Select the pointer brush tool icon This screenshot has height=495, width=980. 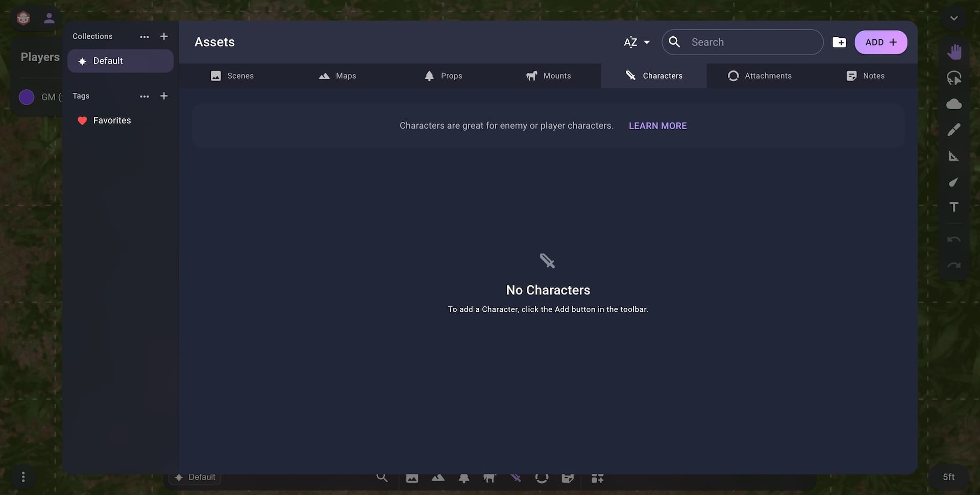tap(953, 182)
